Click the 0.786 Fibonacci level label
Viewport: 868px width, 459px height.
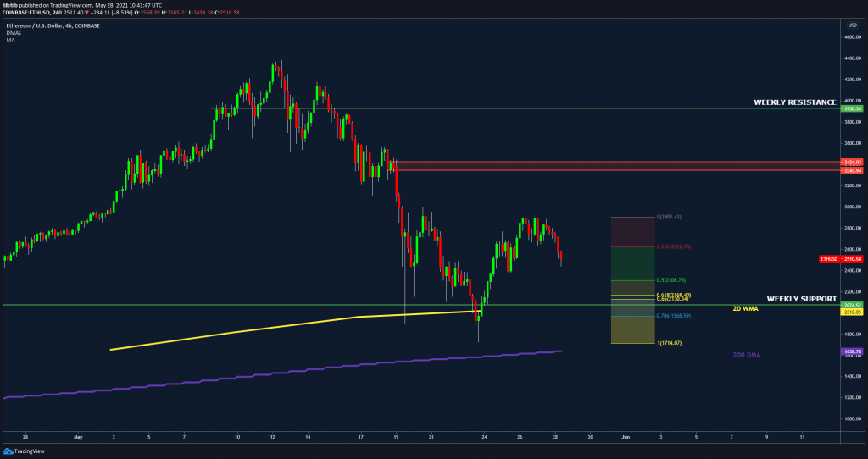coord(675,316)
